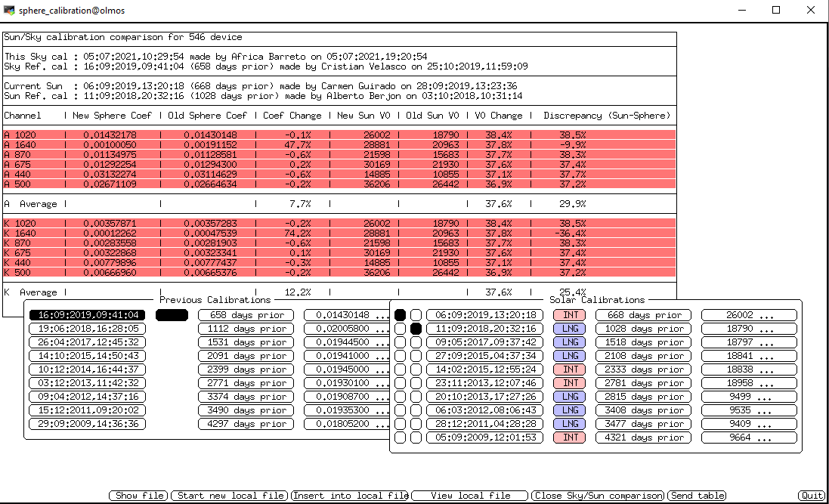Expand the 26002 ... solar value entry
Screen dimensions: 829x504
point(749,315)
